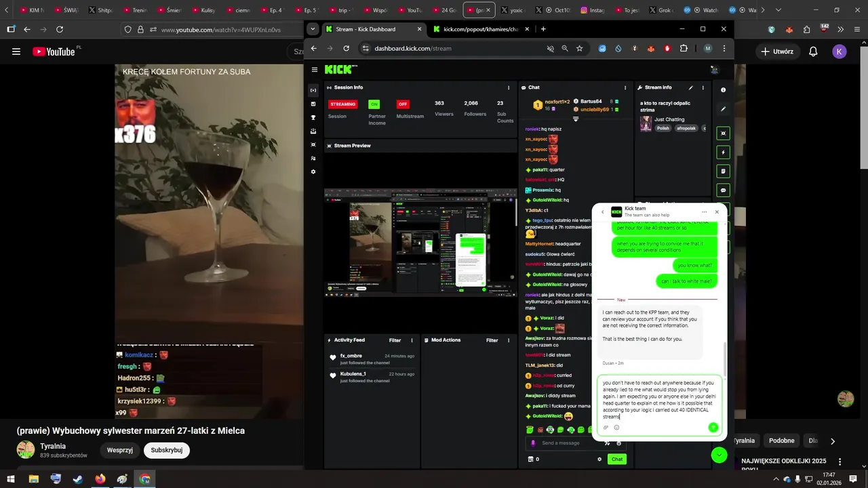
Task: Click the Kick logo in dashboard header
Action: coord(340,69)
